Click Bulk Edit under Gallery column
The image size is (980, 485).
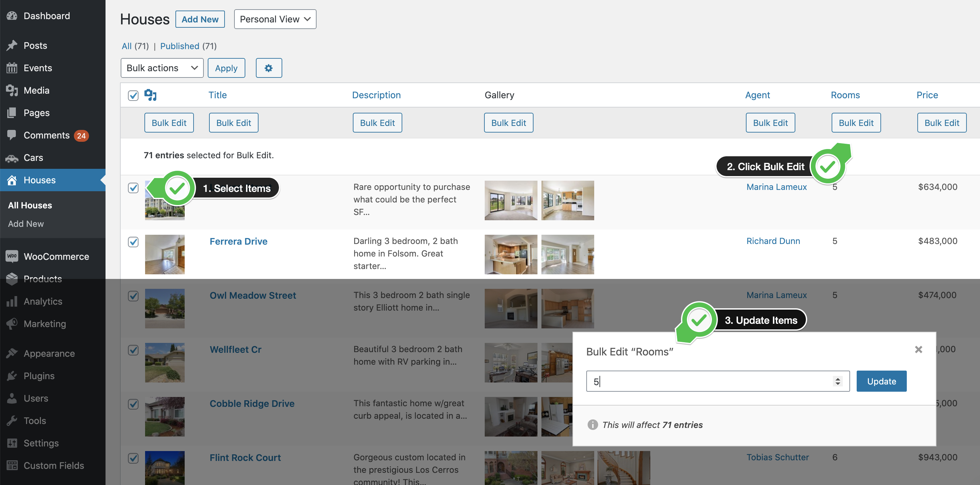pyautogui.click(x=509, y=123)
